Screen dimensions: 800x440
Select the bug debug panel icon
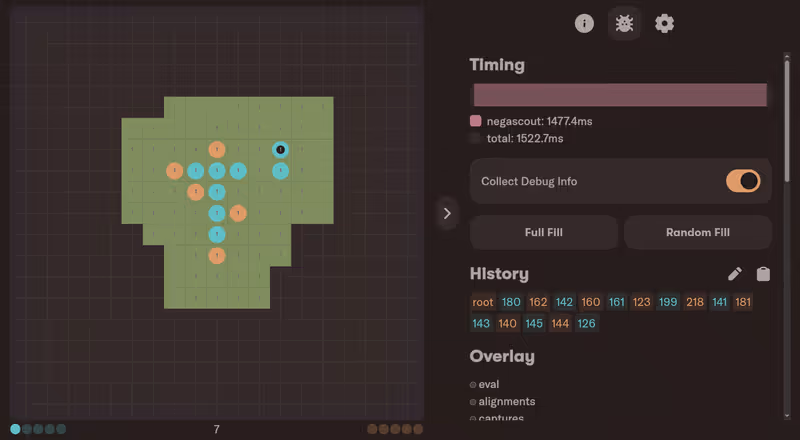[x=625, y=23]
